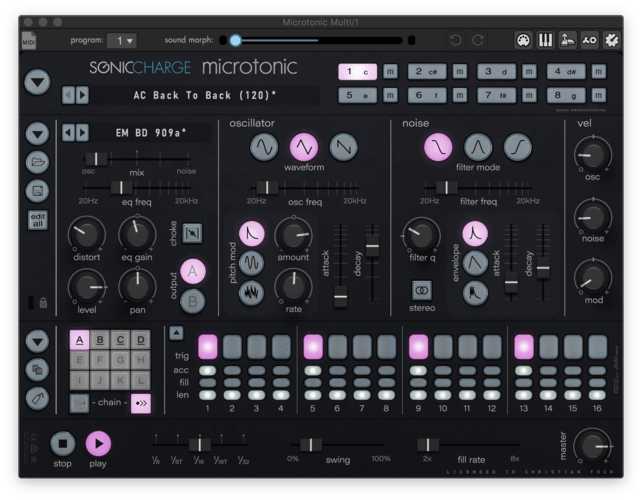Screen dimensions: 642x500
Task: Click the clear pattern spray icon
Action: [x=38, y=398]
